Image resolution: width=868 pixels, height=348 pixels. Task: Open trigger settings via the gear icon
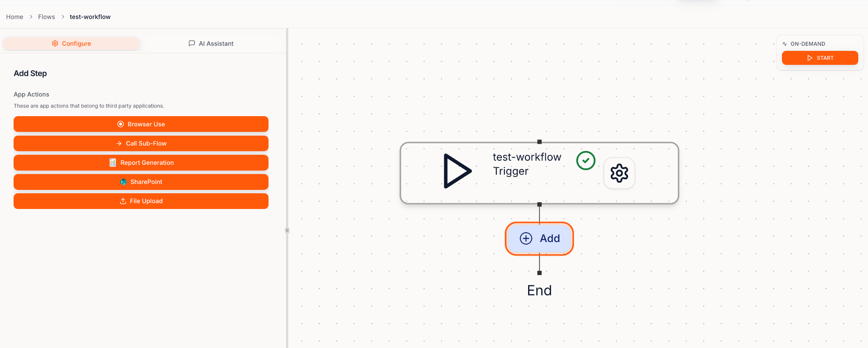point(619,173)
